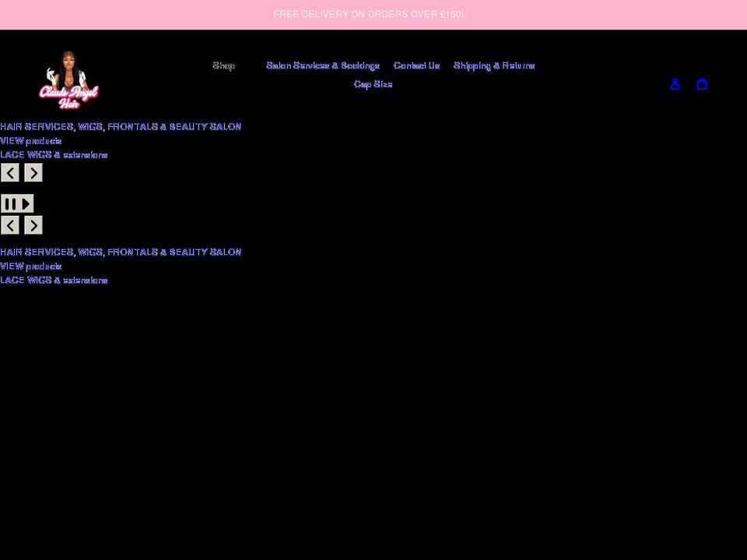Toggle the slideshow pause/play button
Screen dimensions: 747x560
click(17, 204)
